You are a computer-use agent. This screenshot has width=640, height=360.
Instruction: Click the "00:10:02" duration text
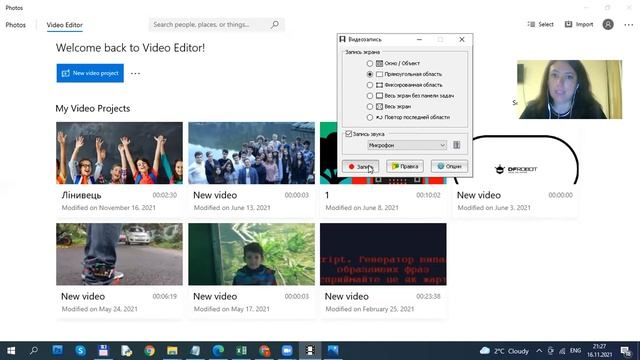click(428, 196)
